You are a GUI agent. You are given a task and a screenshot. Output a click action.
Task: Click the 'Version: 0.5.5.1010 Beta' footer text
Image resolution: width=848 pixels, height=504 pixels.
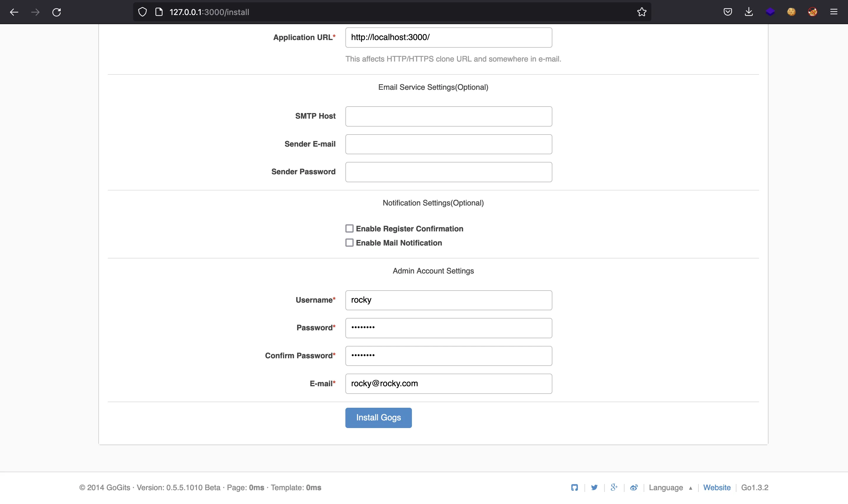(x=179, y=487)
